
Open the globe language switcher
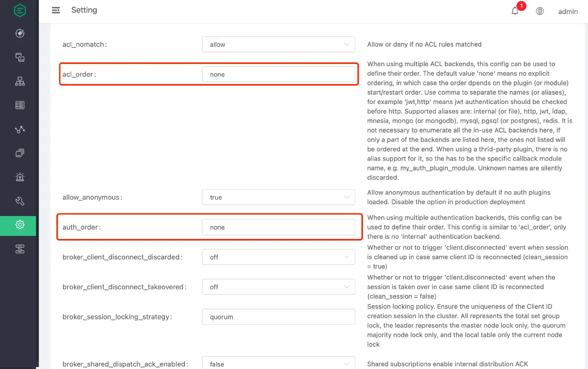[540, 11]
